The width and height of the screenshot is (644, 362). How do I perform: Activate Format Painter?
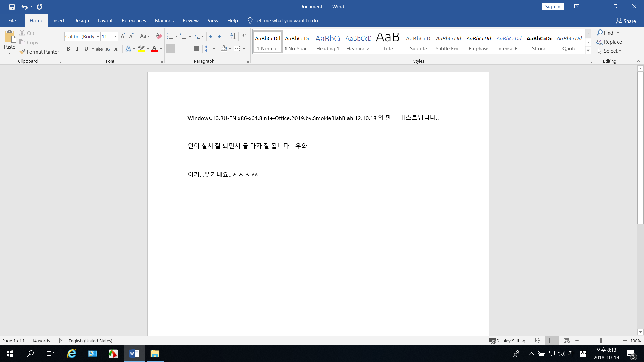(x=39, y=52)
